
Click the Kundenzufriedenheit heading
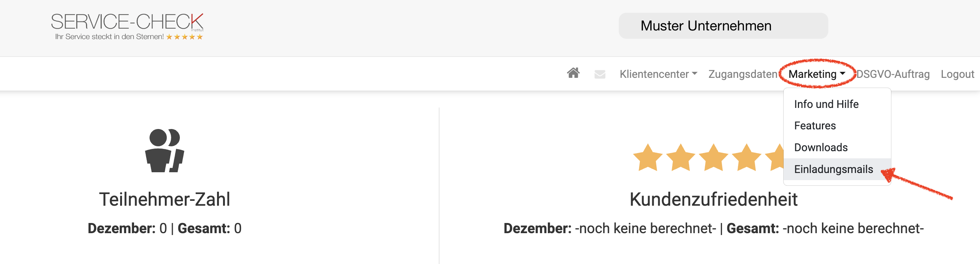point(713,199)
